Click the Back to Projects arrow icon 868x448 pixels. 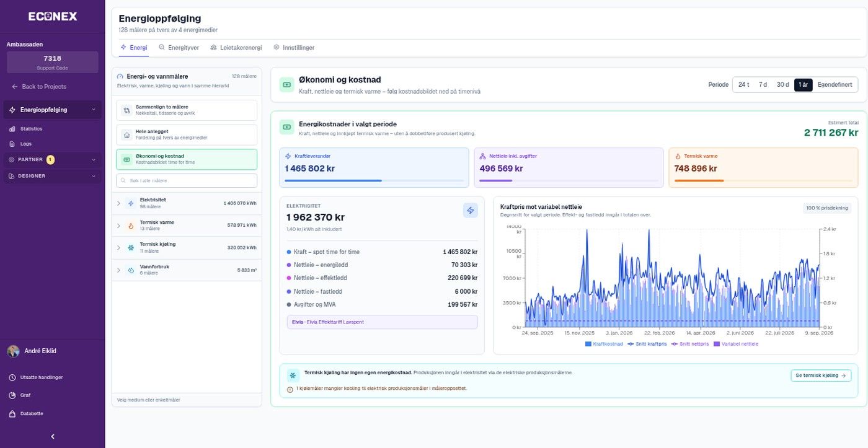pyautogui.click(x=15, y=87)
